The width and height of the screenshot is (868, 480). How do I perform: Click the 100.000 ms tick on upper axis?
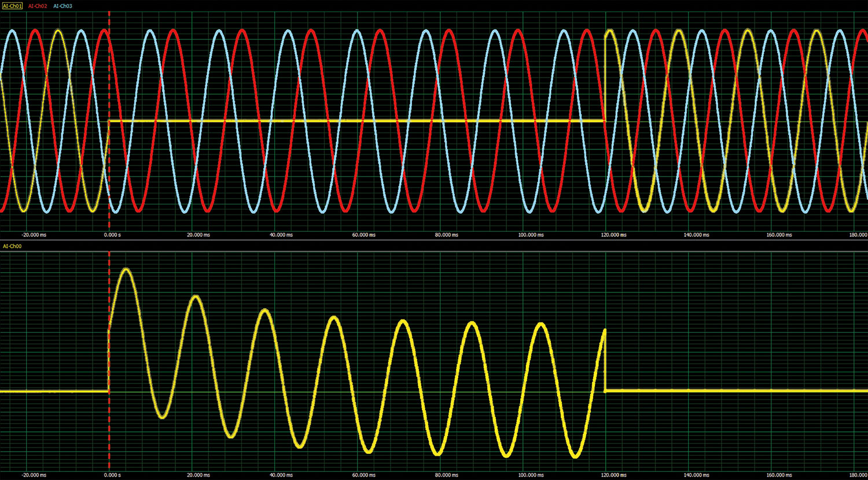point(531,235)
